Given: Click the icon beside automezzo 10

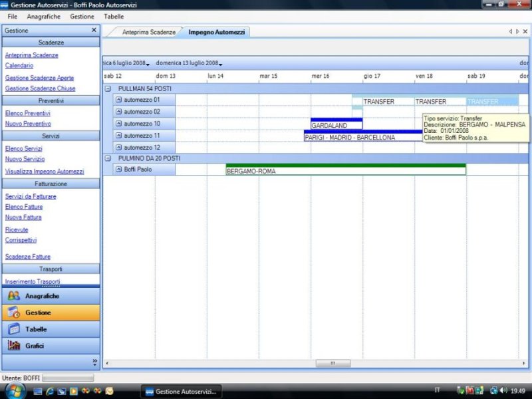Looking at the screenshot, I should pyautogui.click(x=119, y=124).
